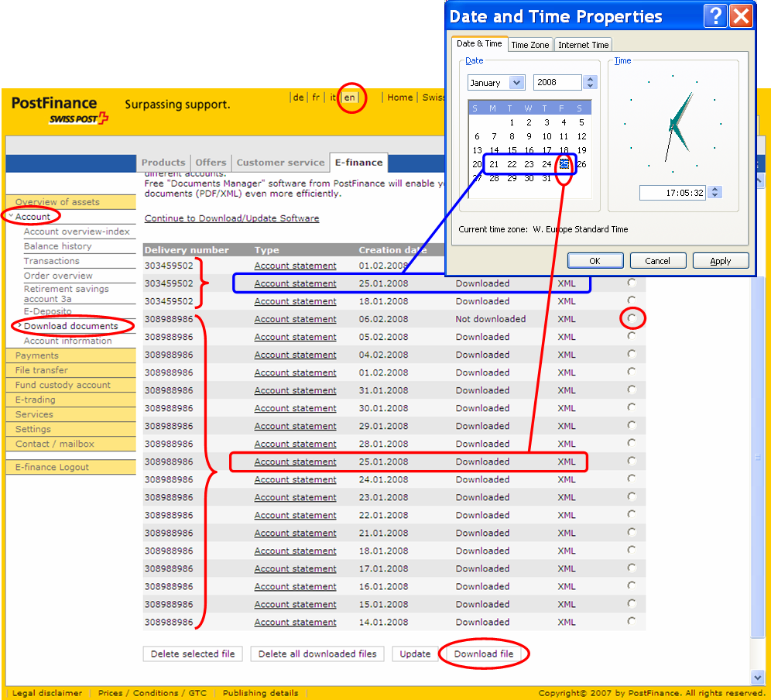Open Contact / mailbox in sidebar

(55, 444)
